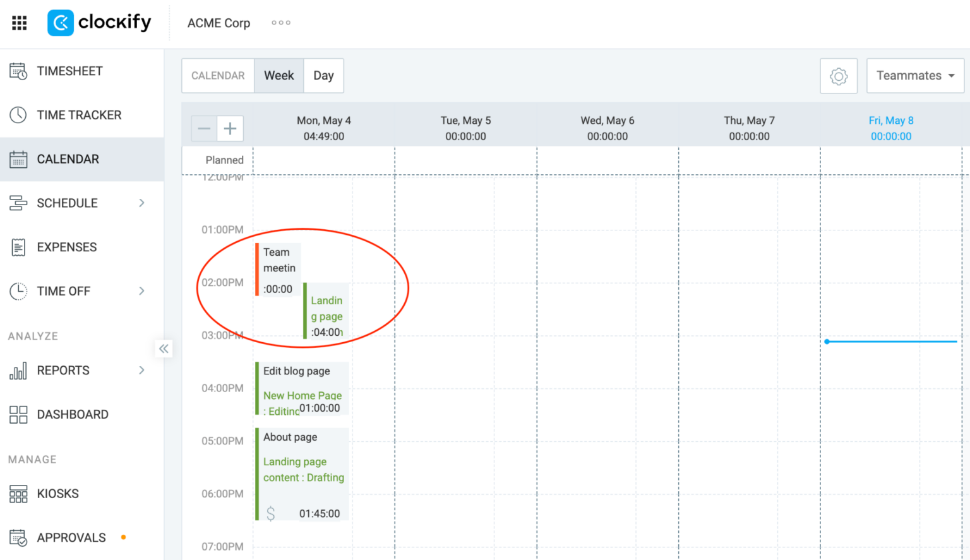Image resolution: width=970 pixels, height=560 pixels.
Task: Open the apps grid menu icon
Action: click(x=20, y=23)
